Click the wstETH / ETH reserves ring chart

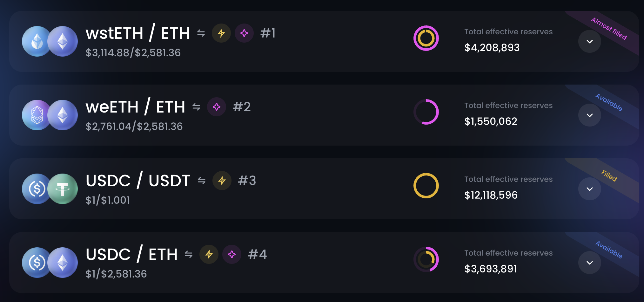point(426,38)
